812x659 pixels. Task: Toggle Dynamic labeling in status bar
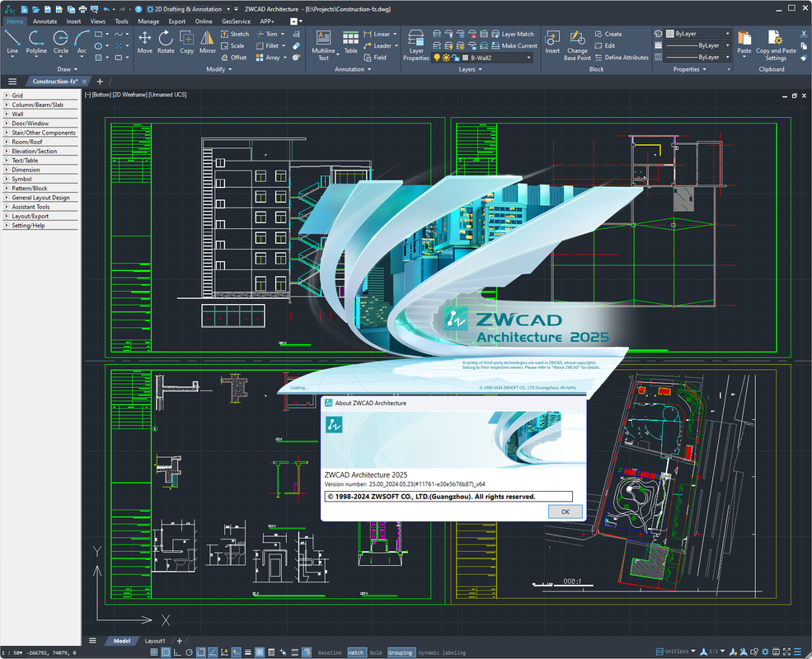[x=442, y=652]
